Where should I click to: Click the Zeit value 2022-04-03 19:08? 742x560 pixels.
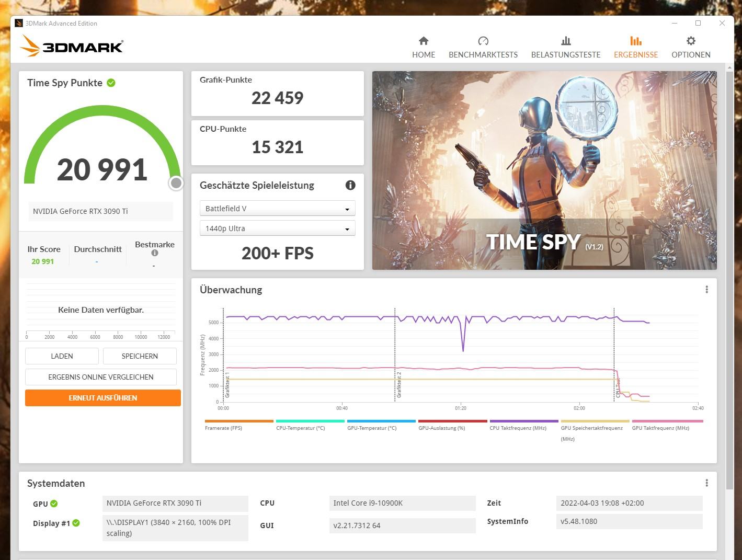629,503
